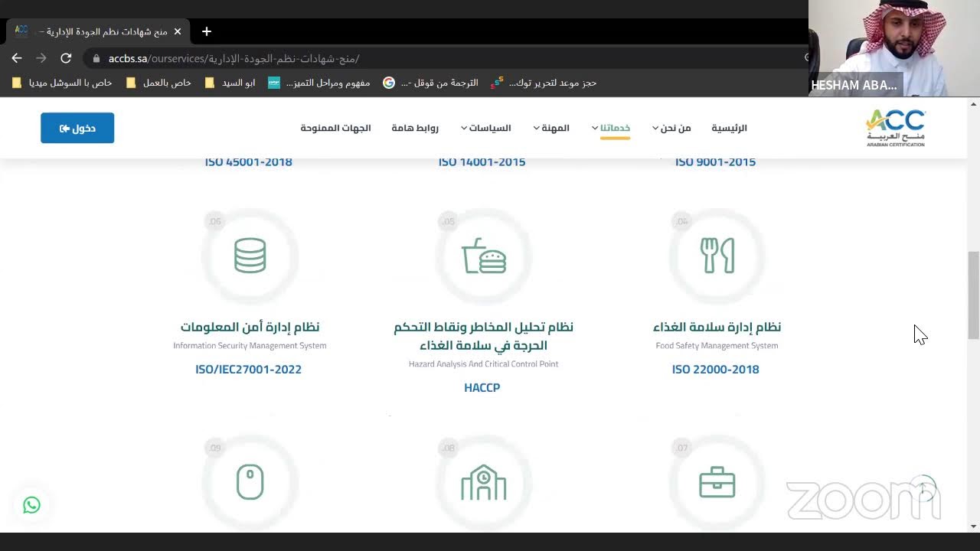Expand the المهنة dropdown menu
This screenshot has width=980, height=551.
(551, 128)
